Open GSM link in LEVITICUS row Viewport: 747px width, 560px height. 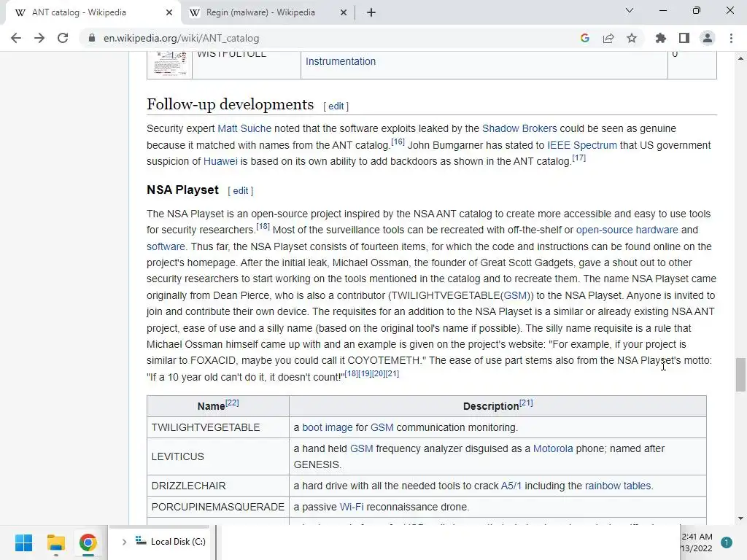362,448
